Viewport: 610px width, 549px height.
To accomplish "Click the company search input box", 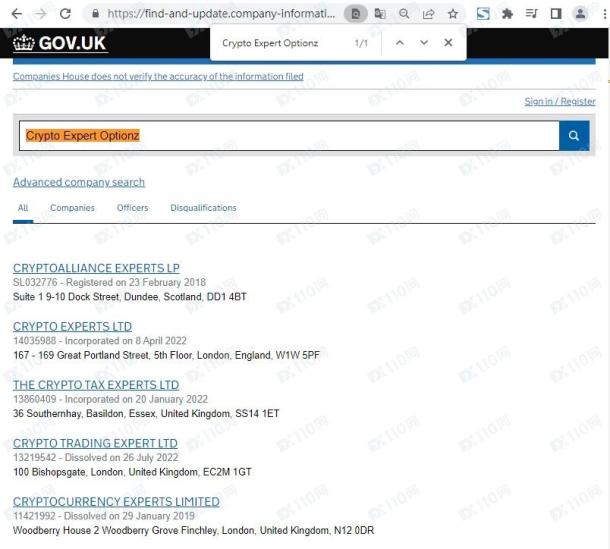I will [x=289, y=135].
